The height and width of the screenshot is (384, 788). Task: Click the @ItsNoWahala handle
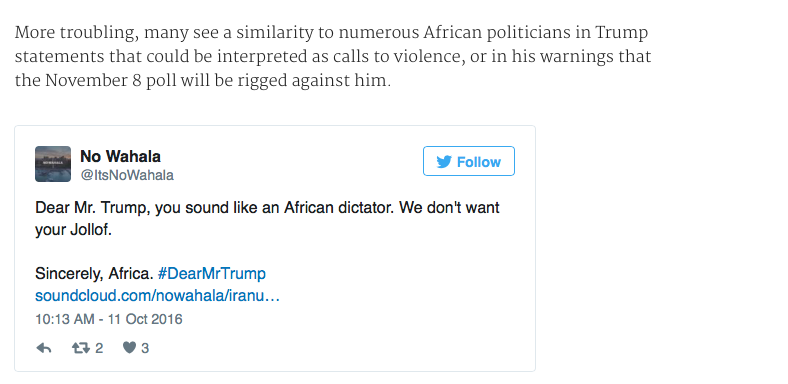point(127,175)
